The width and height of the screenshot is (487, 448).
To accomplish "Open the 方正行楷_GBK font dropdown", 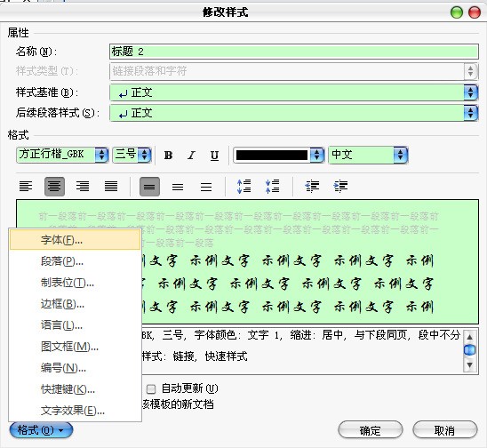I will pos(62,155).
